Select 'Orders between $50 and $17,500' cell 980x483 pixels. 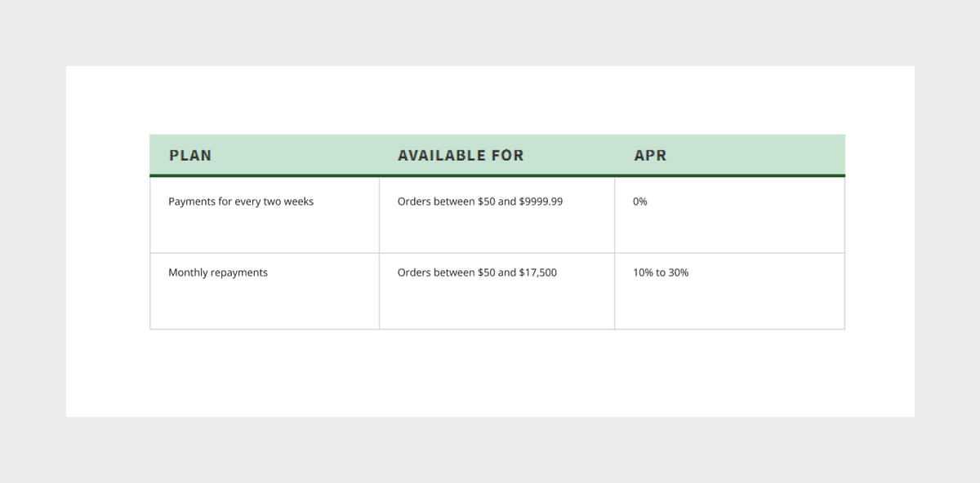[497, 291]
